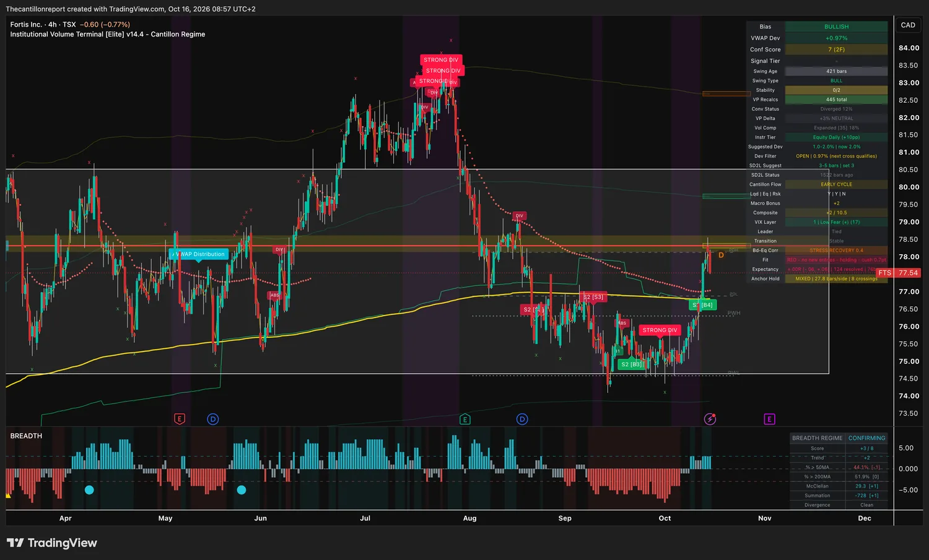This screenshot has width=929, height=560.
Task: Click the purple lightning event marker in October
Action: click(x=710, y=419)
